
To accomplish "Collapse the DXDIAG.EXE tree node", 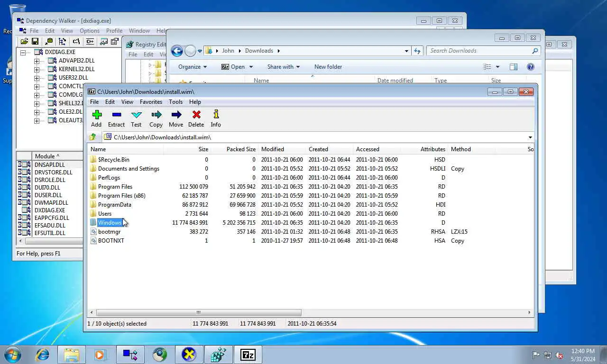I will 23,52.
